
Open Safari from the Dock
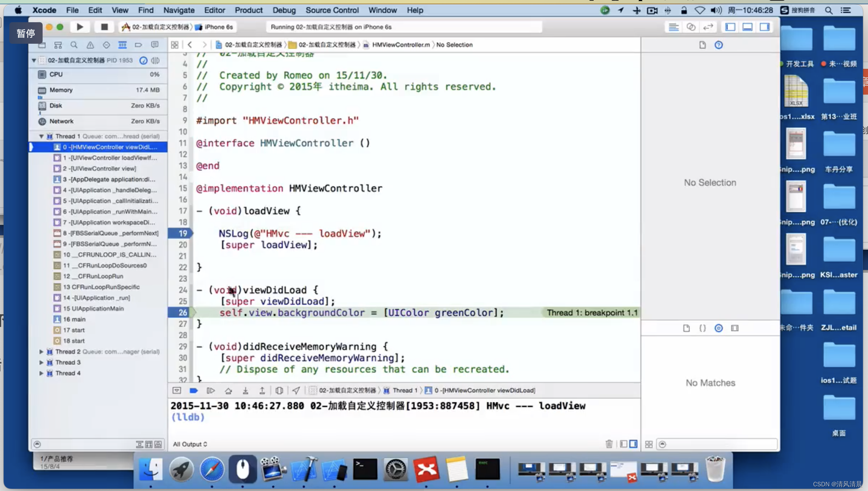[x=212, y=469]
